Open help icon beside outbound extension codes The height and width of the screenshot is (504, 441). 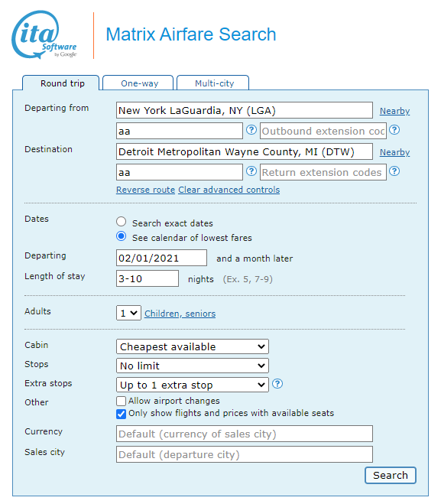394,130
